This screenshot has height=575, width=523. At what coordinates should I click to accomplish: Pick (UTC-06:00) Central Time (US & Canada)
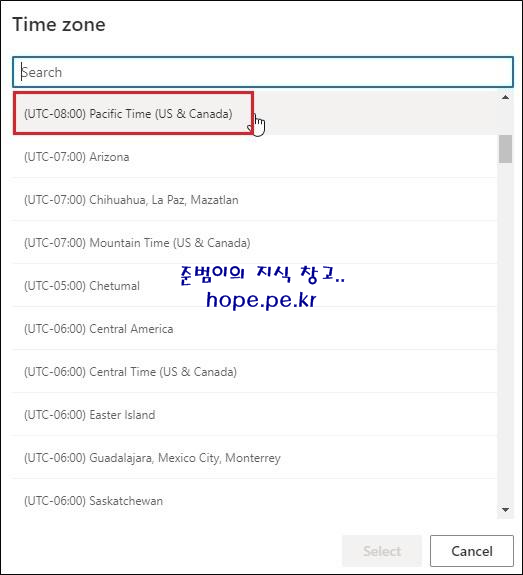tap(255, 371)
